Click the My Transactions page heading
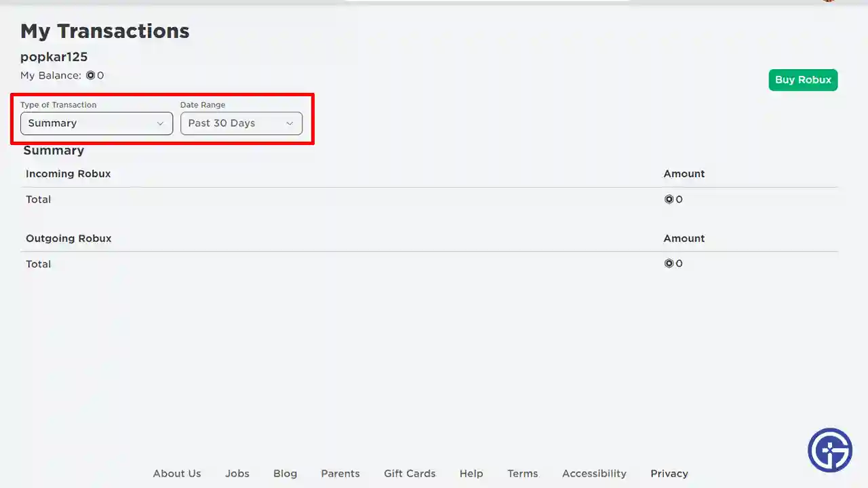This screenshot has height=488, width=868. coord(105,31)
